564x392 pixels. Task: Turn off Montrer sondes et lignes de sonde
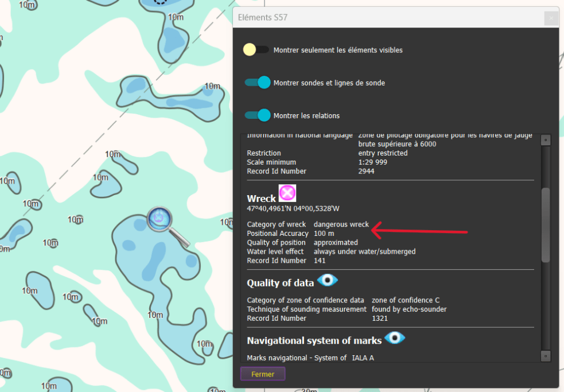(x=257, y=83)
